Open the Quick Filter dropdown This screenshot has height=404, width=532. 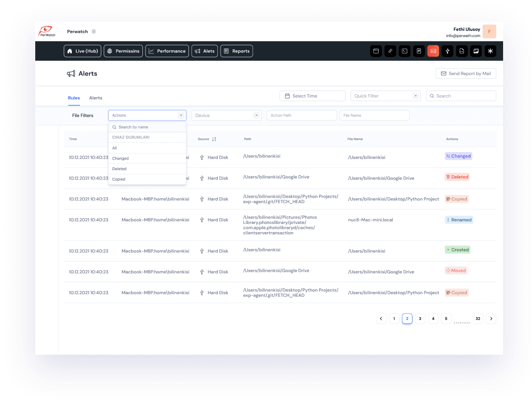pyautogui.click(x=386, y=96)
